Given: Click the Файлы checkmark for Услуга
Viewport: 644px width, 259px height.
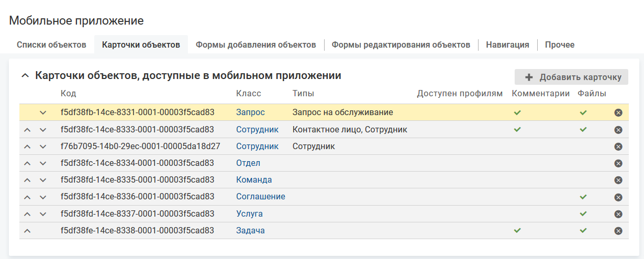Looking at the screenshot, I should click(583, 214).
